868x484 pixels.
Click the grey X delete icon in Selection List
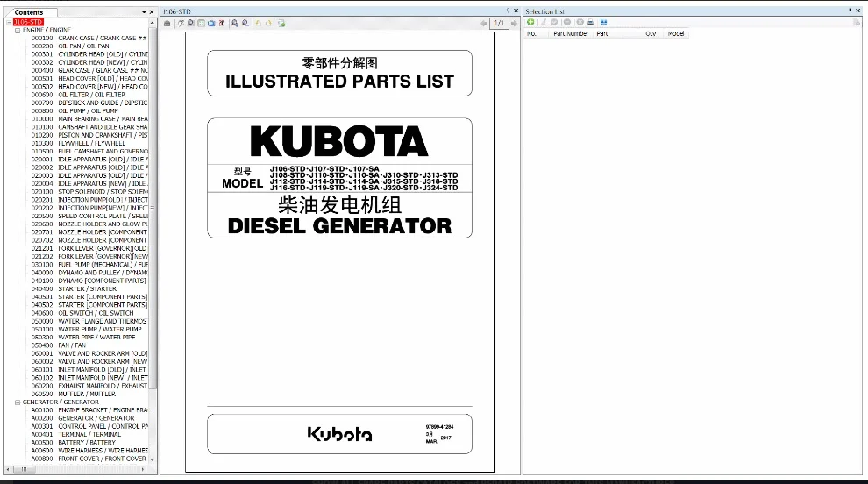pyautogui.click(x=580, y=22)
